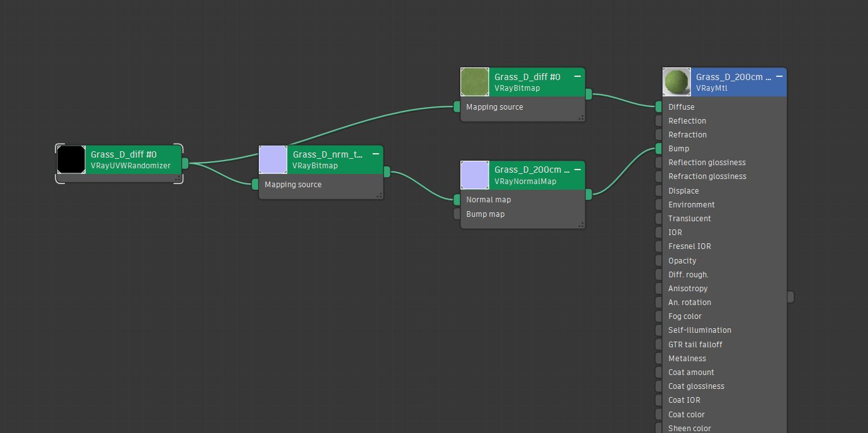Click the Fresnel IOR input socket
Image resolution: width=868 pixels, height=433 pixels.
658,246
